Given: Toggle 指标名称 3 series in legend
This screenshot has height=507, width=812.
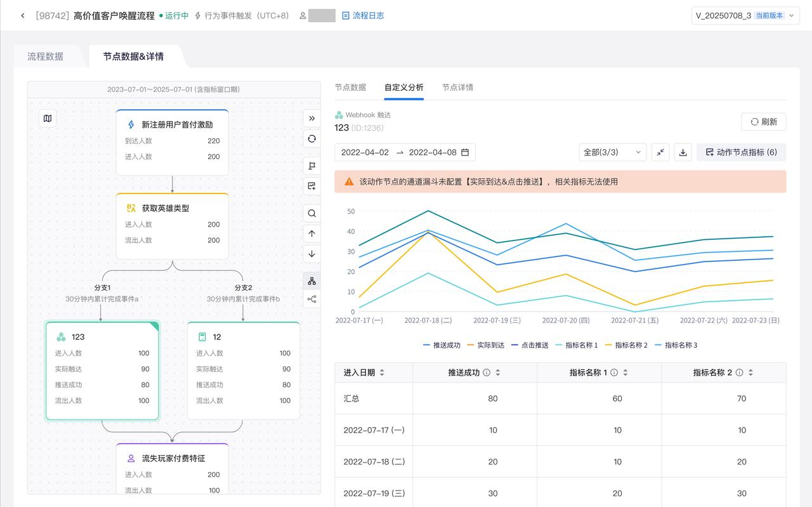Looking at the screenshot, I should [676, 345].
